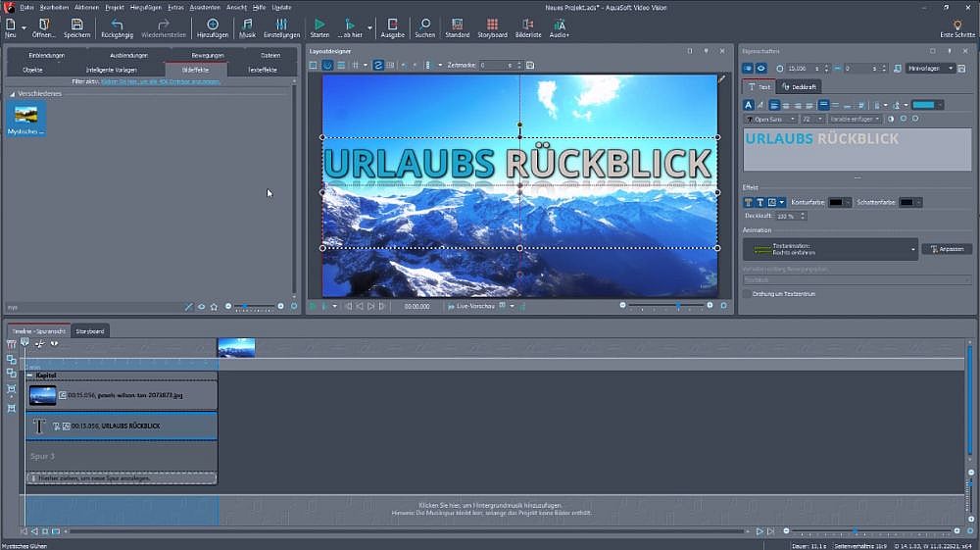Click the Ausgabe export icon
The image size is (980, 550).
[392, 24]
